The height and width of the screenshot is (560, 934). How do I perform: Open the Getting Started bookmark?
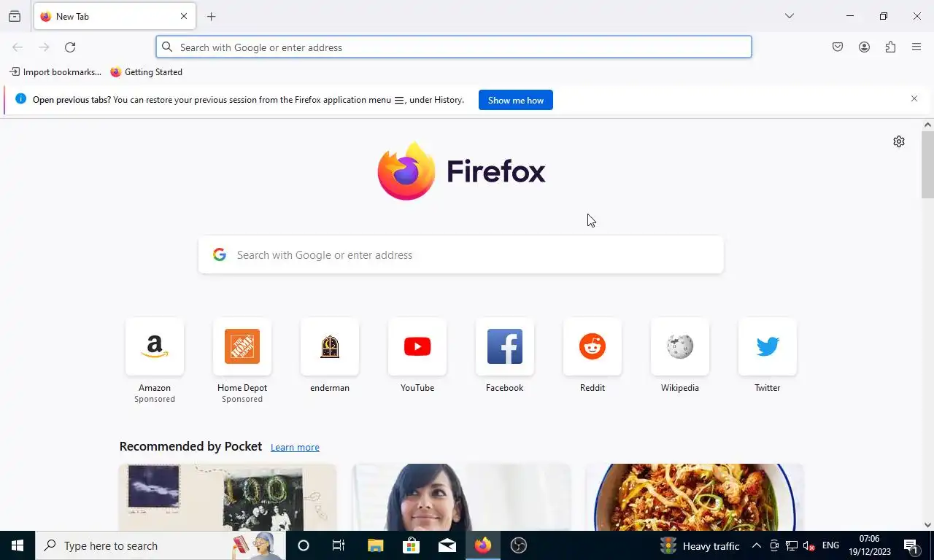(x=147, y=72)
